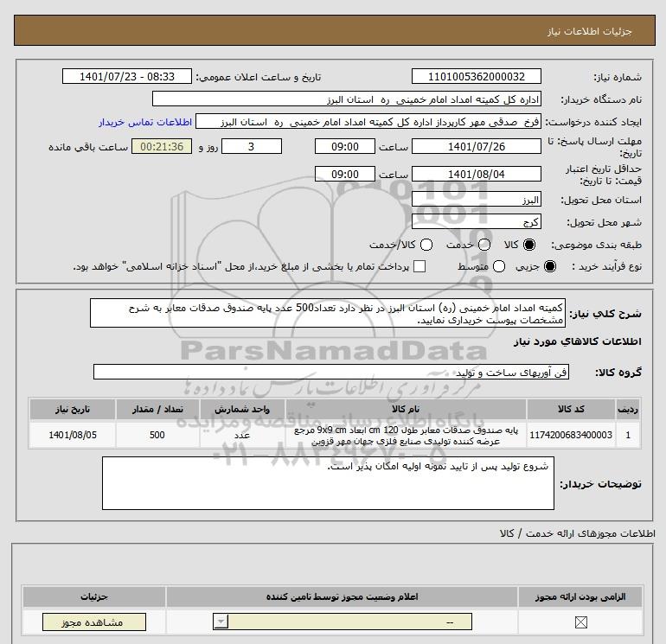Click the نام کالا column header

406,409
